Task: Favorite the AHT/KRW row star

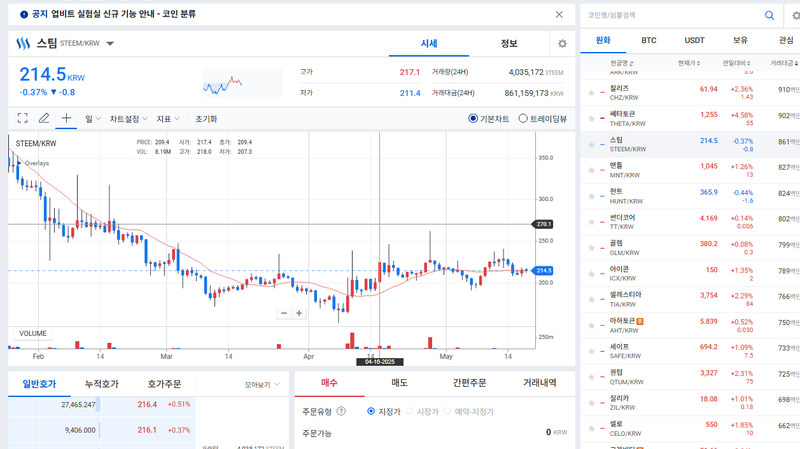Action: click(x=591, y=325)
